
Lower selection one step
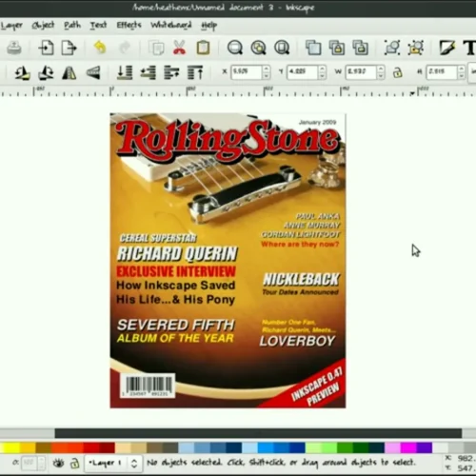pos(149,72)
